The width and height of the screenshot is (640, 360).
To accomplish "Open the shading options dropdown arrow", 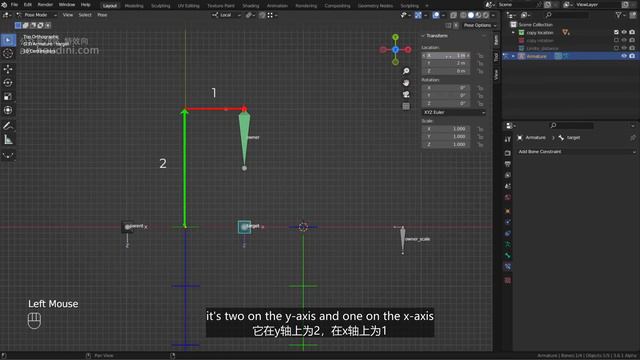I will [x=493, y=15].
